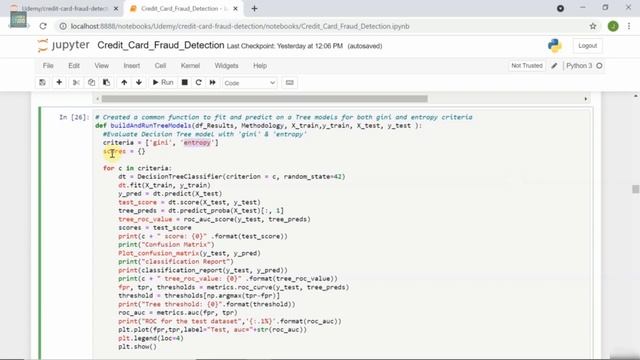The height and width of the screenshot is (360, 640).
Task: Select the In [26] cell prompt
Action: pos(74,118)
